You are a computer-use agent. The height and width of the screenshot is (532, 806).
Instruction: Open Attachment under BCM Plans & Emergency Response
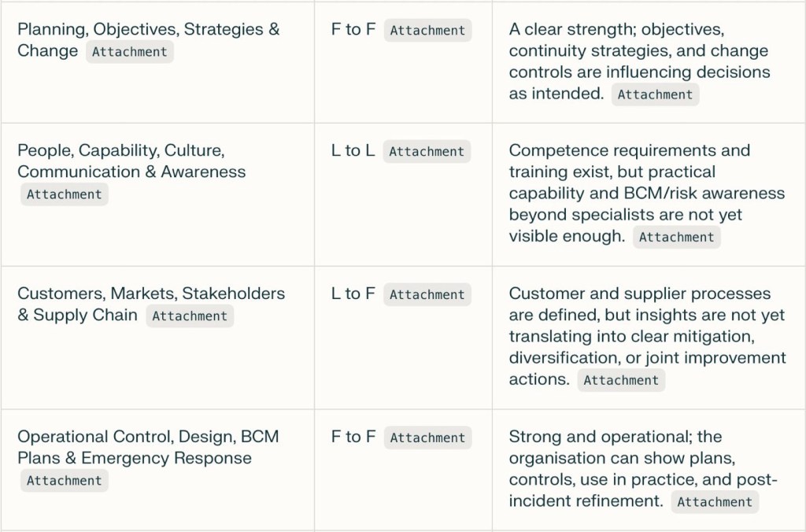[64, 481]
